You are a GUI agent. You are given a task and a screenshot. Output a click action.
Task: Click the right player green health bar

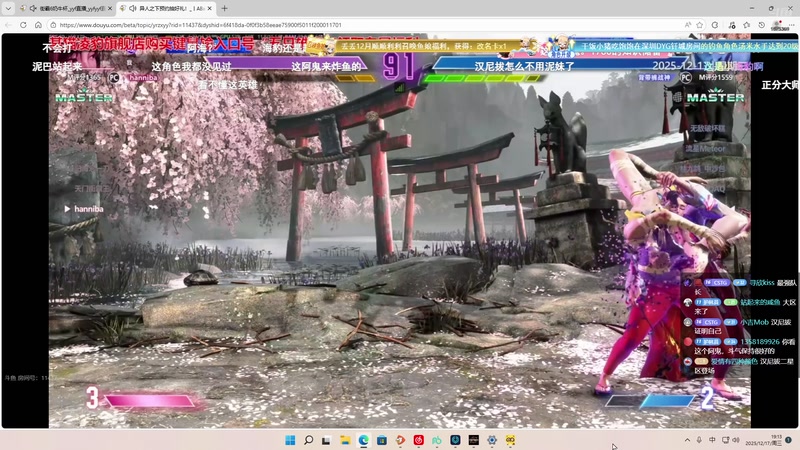[482, 78]
